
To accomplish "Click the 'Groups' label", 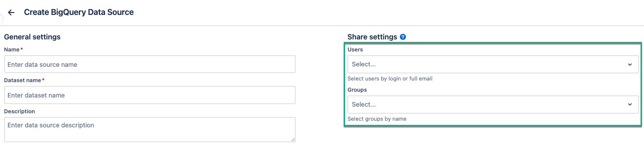I will pos(357,90).
